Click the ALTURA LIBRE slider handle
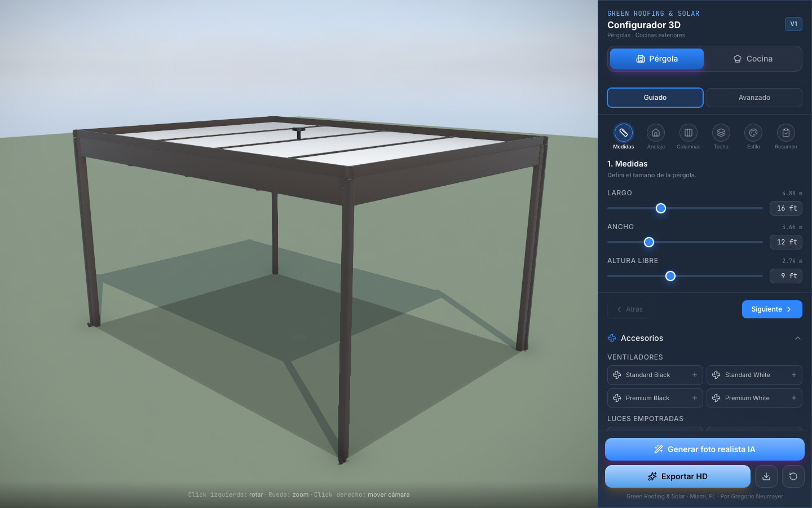Screen dimensions: 812x508 pyautogui.click(x=670, y=276)
